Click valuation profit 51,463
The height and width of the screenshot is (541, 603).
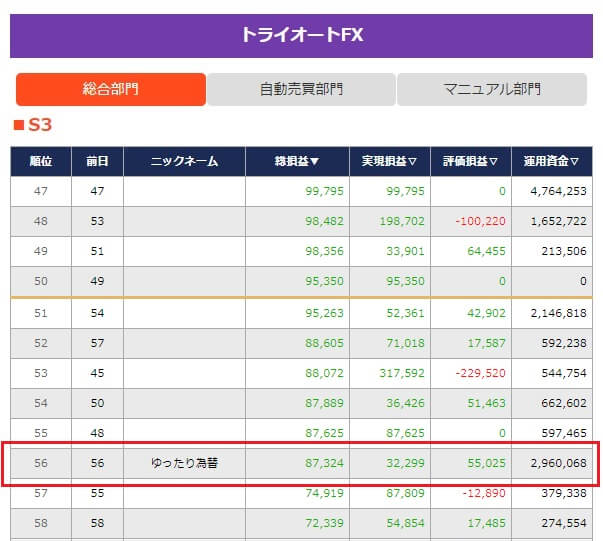coord(486,403)
